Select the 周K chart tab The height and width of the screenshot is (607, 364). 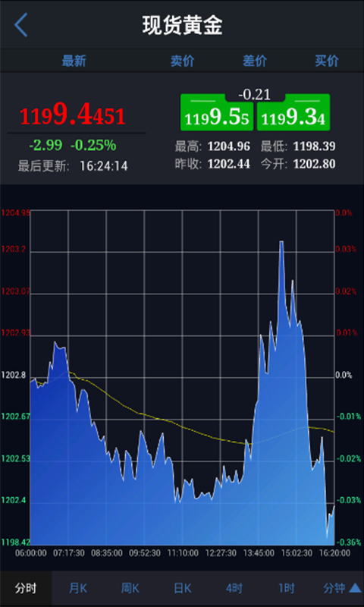click(130, 589)
